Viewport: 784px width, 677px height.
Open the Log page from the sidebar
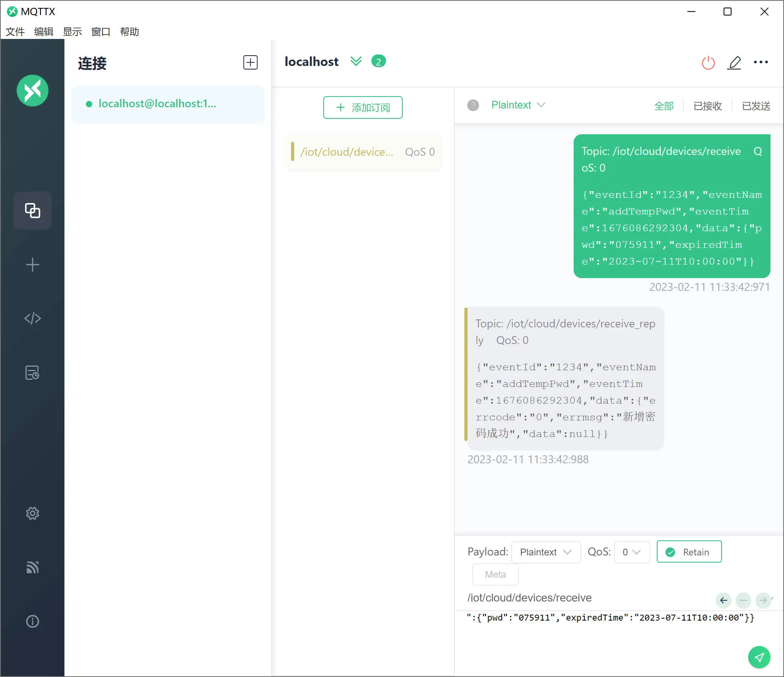coord(33,373)
